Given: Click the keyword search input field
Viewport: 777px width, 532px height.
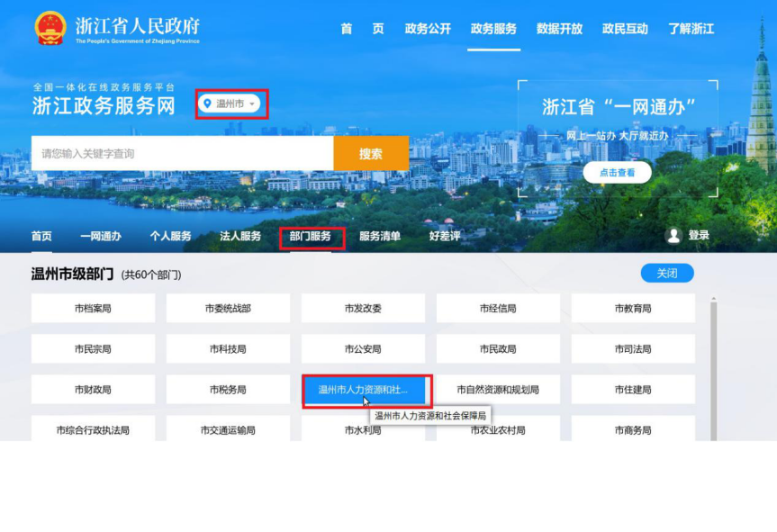Looking at the screenshot, I should (x=182, y=154).
